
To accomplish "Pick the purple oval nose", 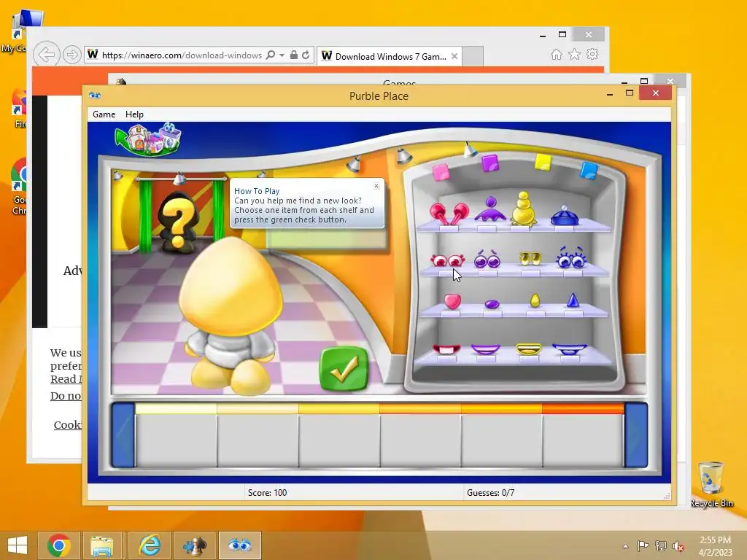I will pos(492,304).
